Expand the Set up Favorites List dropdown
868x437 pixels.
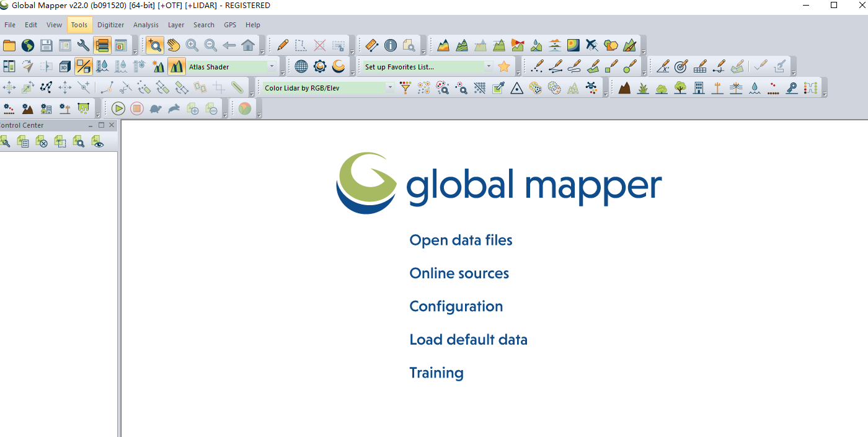point(489,66)
